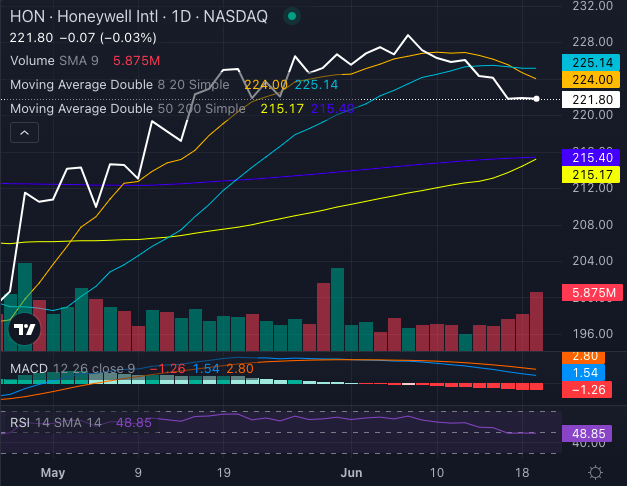The image size is (627, 486).
Task: Click the 9 date axis label
Action: pyautogui.click(x=138, y=473)
